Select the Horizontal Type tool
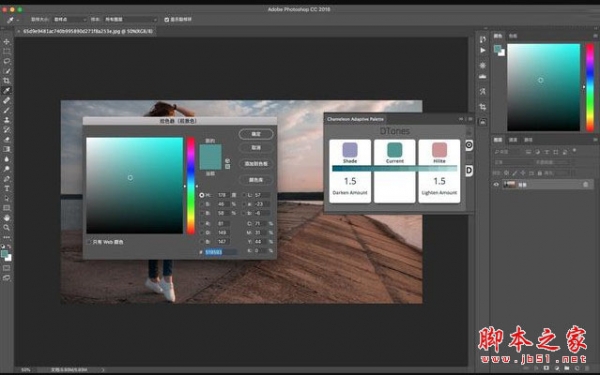 pos(7,188)
